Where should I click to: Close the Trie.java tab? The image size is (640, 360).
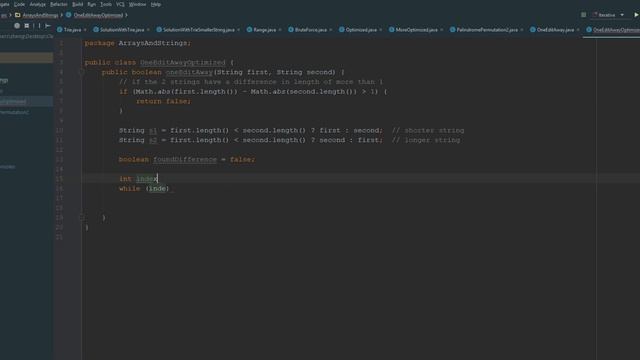tap(85, 30)
